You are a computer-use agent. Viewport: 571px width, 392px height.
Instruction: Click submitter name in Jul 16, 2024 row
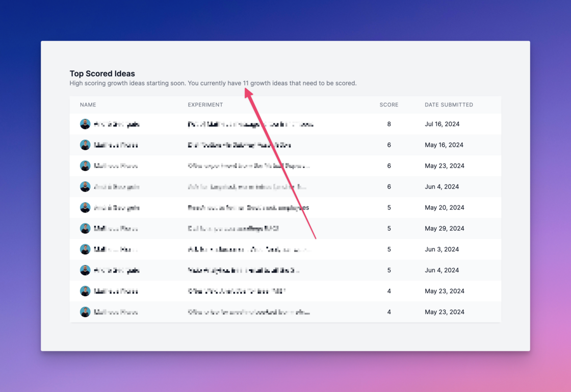pyautogui.click(x=117, y=124)
